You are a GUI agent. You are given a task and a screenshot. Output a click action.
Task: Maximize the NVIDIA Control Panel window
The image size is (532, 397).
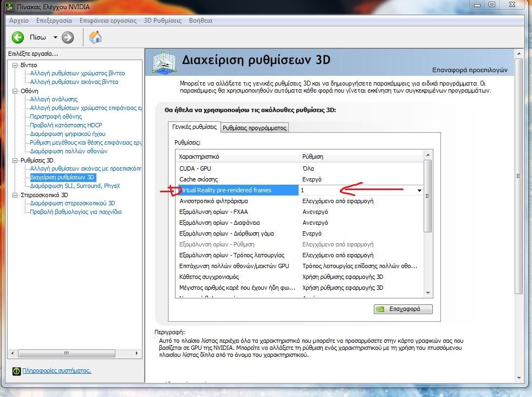[x=492, y=5]
